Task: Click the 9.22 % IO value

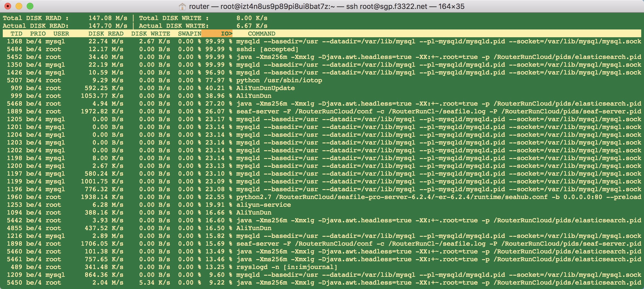Action: tap(221, 283)
